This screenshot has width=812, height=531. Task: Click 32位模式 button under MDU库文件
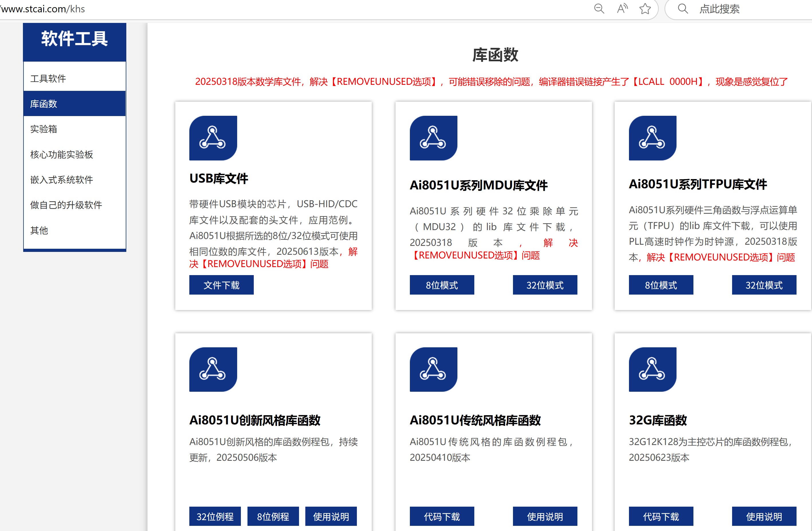545,285
